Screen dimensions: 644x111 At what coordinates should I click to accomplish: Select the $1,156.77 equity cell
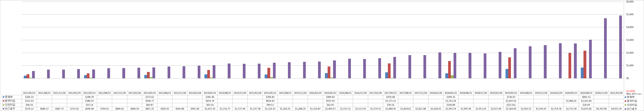(x=225, y=109)
